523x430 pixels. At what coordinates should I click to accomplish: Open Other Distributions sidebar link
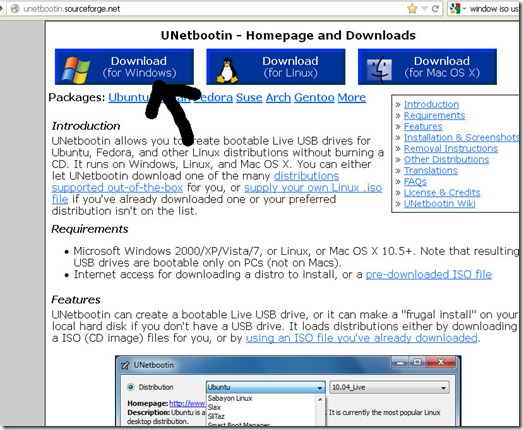click(x=446, y=159)
